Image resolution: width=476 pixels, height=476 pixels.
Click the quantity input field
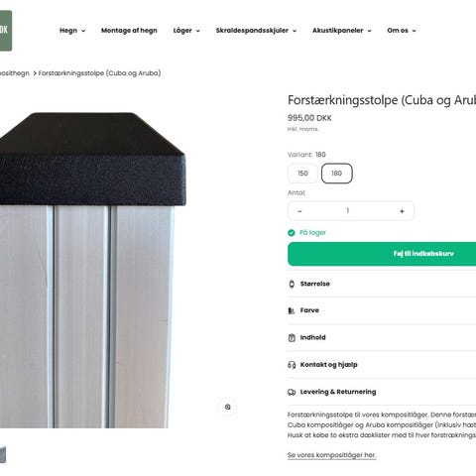[348, 211]
